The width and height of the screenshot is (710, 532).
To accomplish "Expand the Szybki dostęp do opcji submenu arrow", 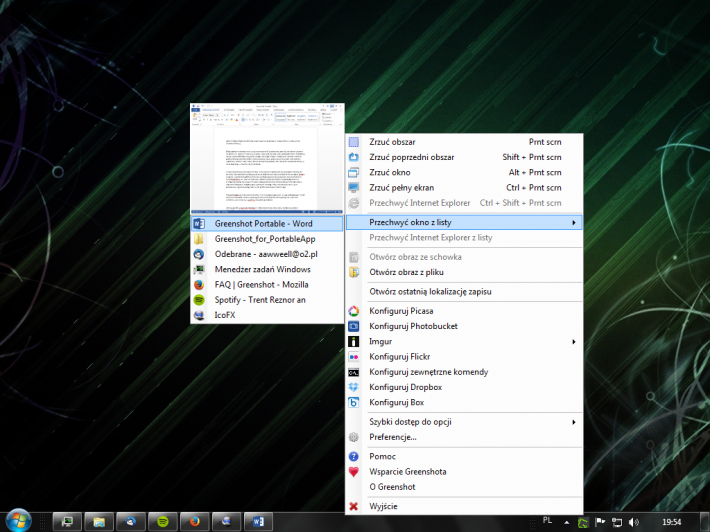I will pos(574,422).
